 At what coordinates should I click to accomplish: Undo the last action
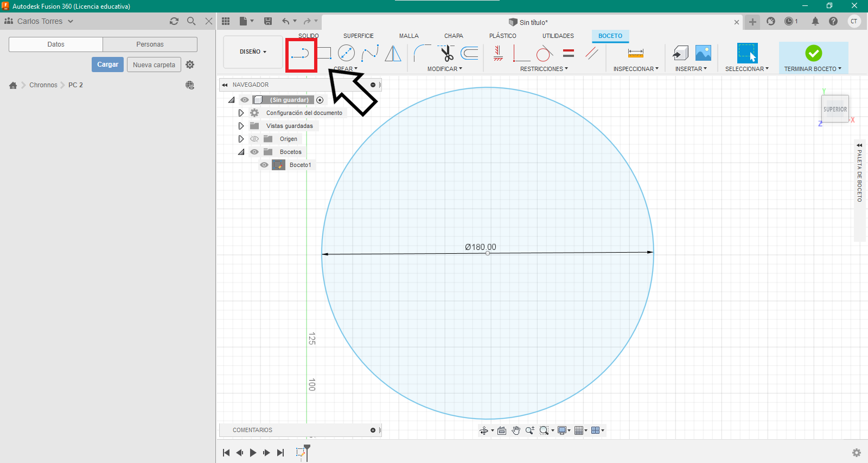click(286, 21)
